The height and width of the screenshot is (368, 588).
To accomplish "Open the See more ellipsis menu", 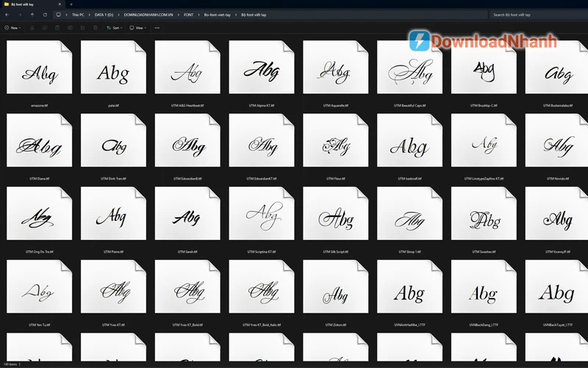I will [157, 28].
